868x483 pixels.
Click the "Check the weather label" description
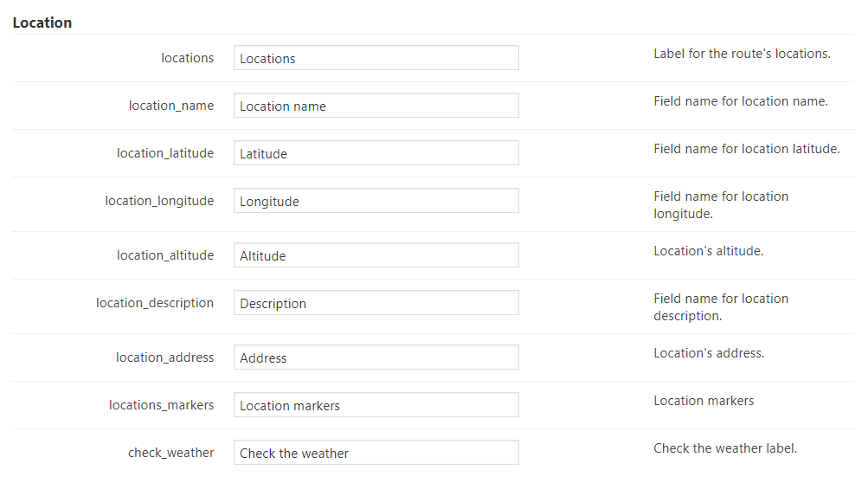coord(725,448)
